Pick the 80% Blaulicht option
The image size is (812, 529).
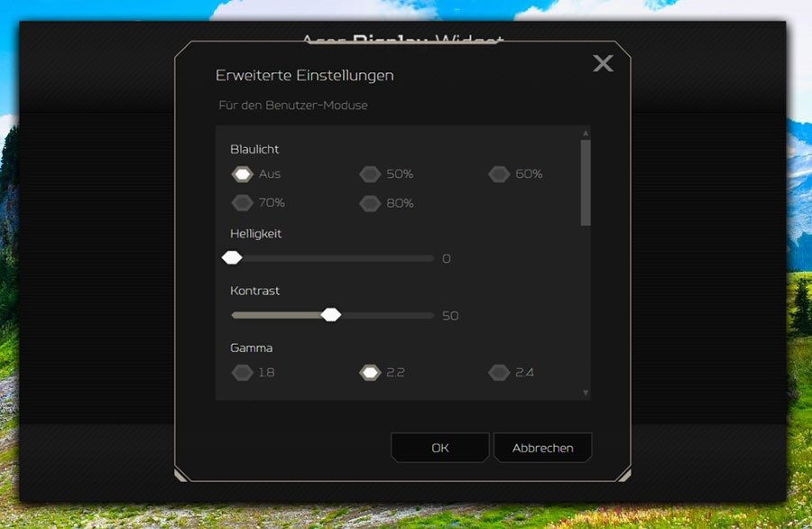(370, 203)
